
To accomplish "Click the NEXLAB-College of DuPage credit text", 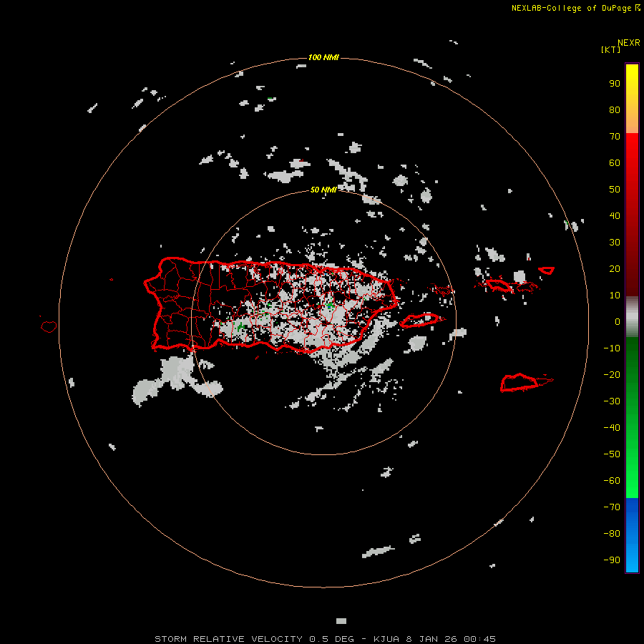I will (571, 8).
